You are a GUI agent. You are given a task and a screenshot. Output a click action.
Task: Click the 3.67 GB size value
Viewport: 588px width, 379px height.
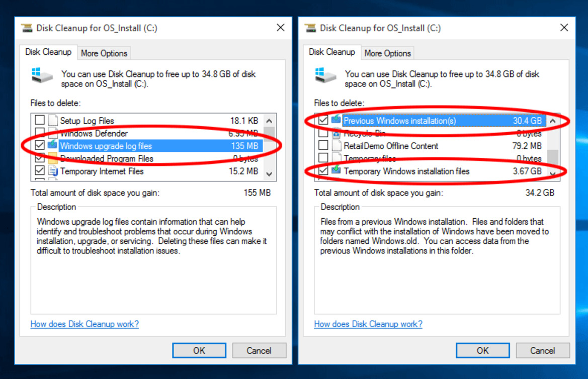[x=527, y=171]
